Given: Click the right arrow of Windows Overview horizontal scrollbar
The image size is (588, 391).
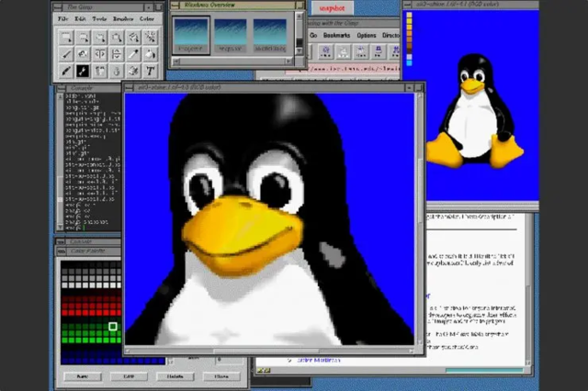Looking at the screenshot, I should [x=288, y=61].
